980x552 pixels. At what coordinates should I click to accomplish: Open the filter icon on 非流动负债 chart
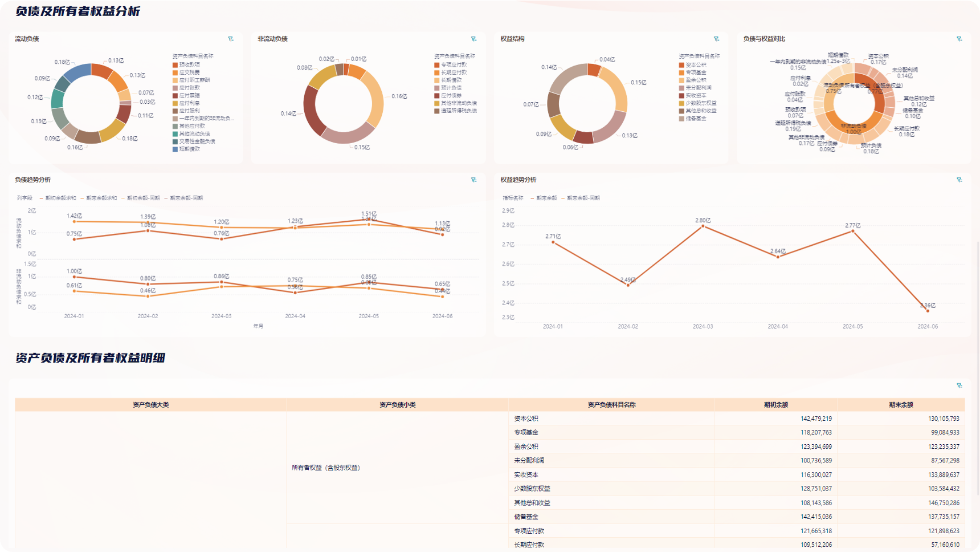[x=473, y=39]
